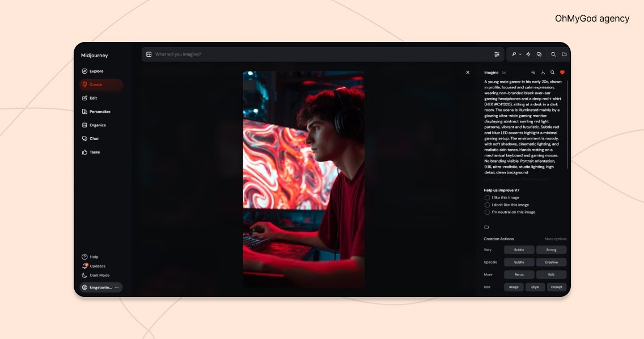Go to Explore in the sidebar

(96, 71)
